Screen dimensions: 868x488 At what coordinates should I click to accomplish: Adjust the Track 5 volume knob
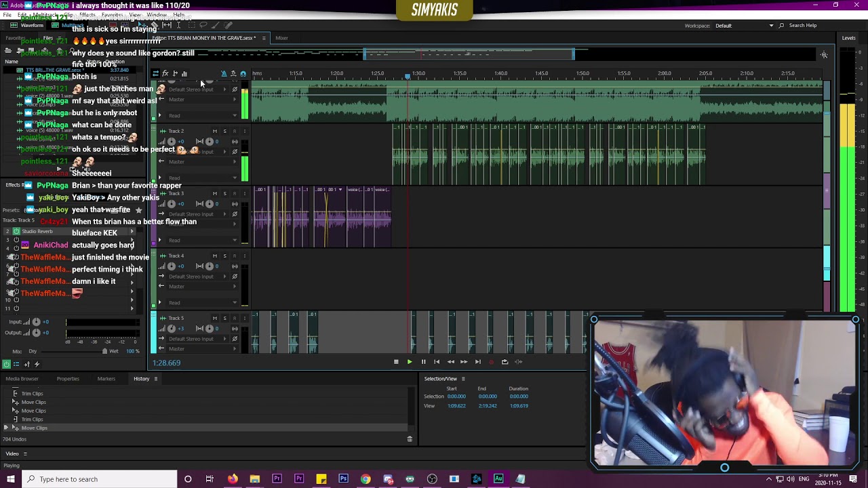(172, 329)
